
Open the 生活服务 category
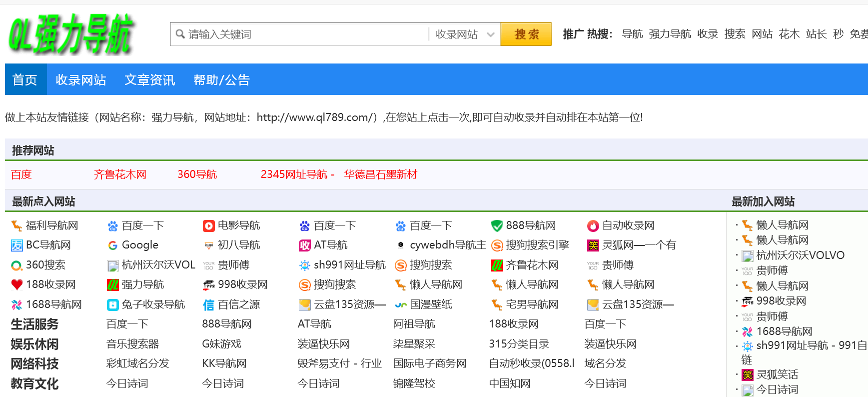pyautogui.click(x=35, y=324)
